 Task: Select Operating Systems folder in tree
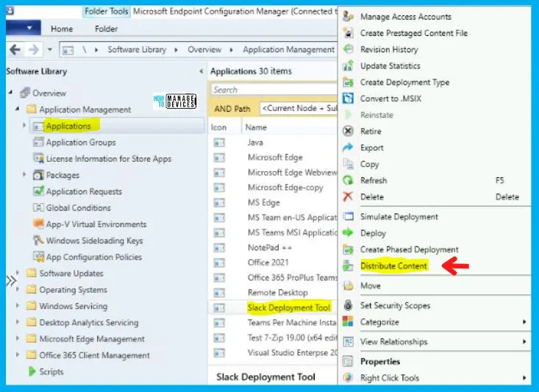[73, 290]
